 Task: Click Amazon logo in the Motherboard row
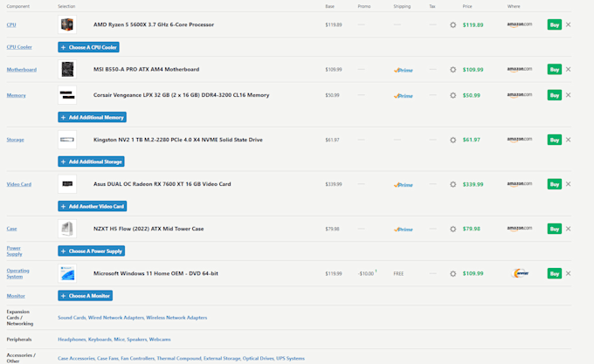(520, 69)
